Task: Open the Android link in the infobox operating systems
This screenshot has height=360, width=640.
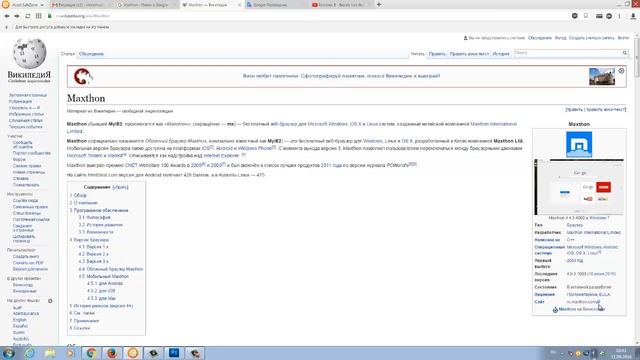Action: click(x=610, y=247)
